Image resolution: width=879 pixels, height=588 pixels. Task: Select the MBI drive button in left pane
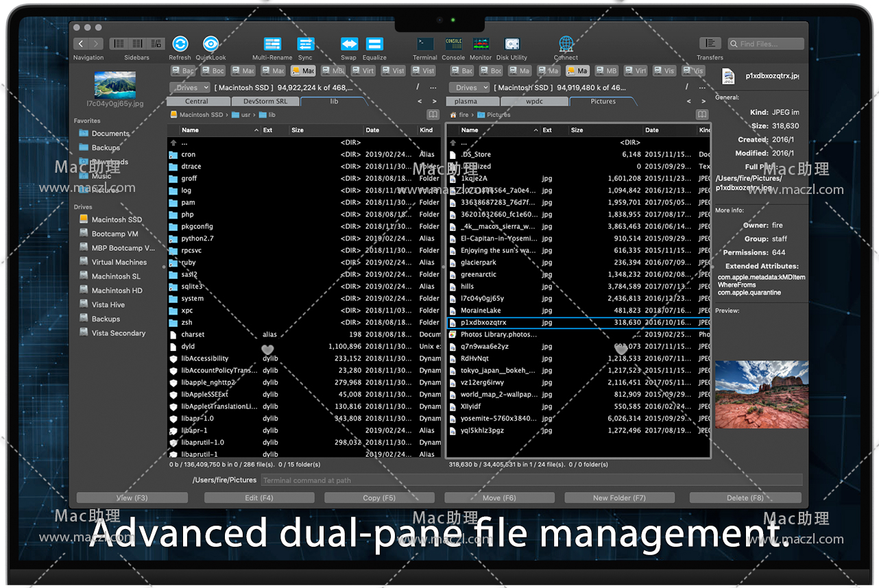[x=333, y=71]
